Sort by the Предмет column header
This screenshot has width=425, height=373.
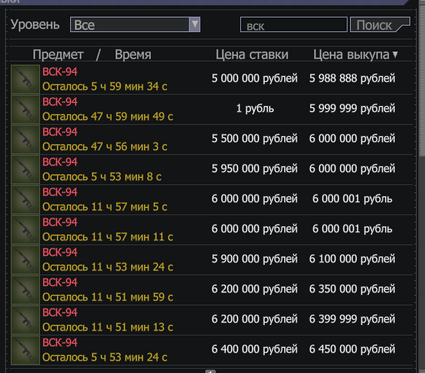click(x=58, y=54)
